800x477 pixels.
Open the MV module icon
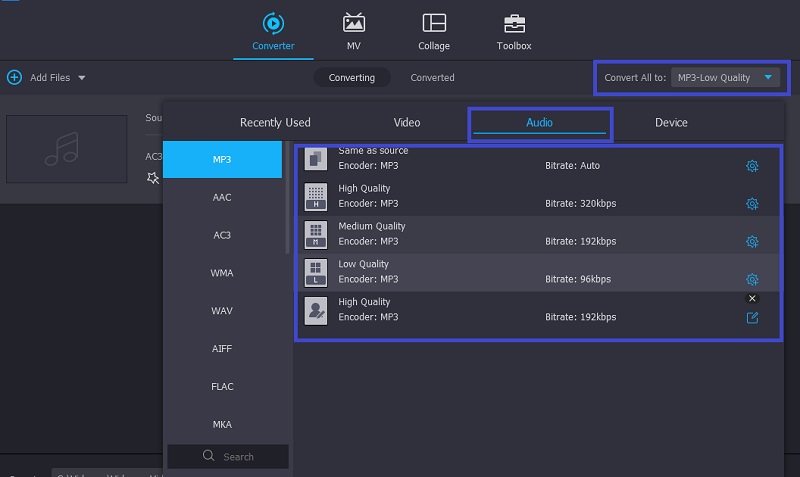(354, 23)
